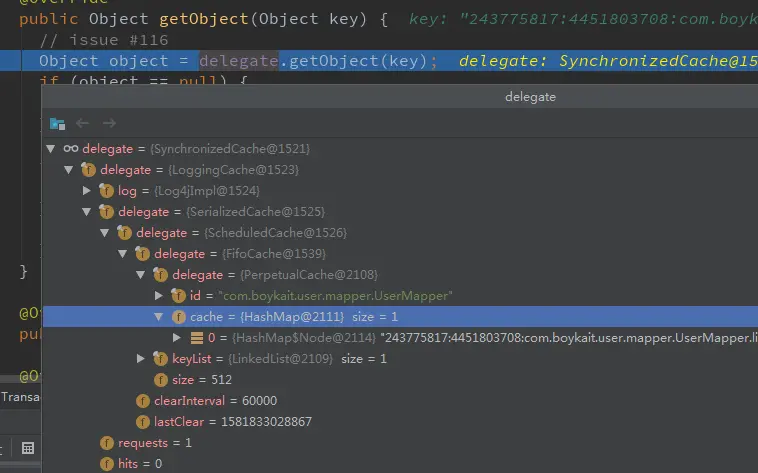Image resolution: width=758 pixels, height=473 pixels.
Task: Collapse the SynchronizedCache@1521 delegate node
Action: 51,149
